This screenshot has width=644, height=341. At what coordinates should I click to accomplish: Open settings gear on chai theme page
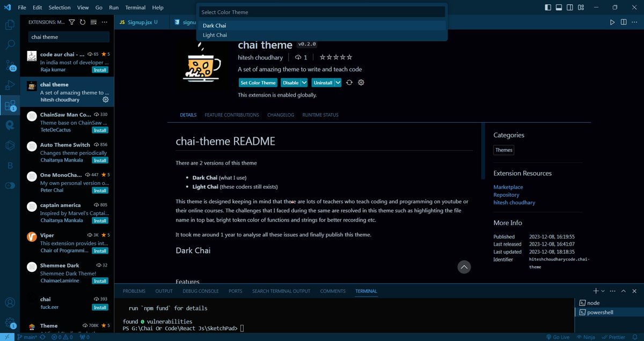(x=361, y=83)
